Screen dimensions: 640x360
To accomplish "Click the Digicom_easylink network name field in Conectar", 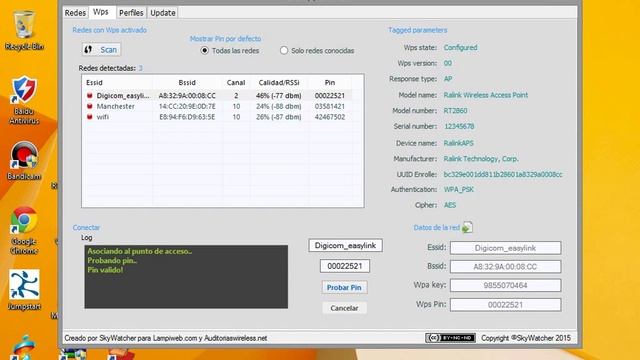I will [x=345, y=245].
